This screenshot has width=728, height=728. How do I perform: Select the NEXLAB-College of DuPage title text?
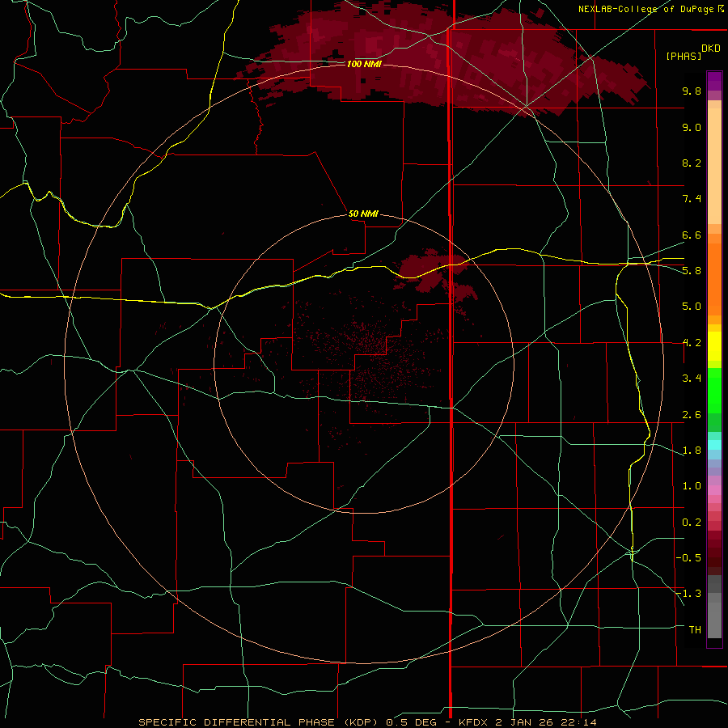647,9
